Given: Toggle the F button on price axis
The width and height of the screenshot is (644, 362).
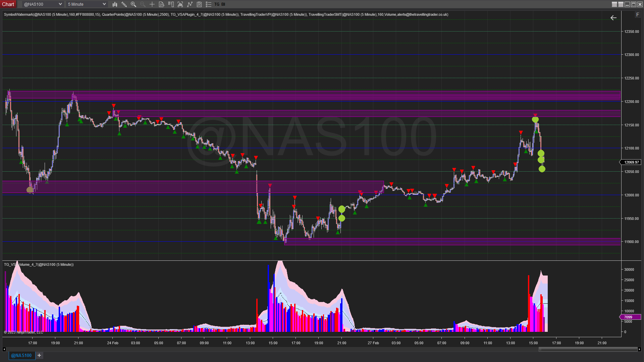Looking at the screenshot, I should click(x=638, y=15).
